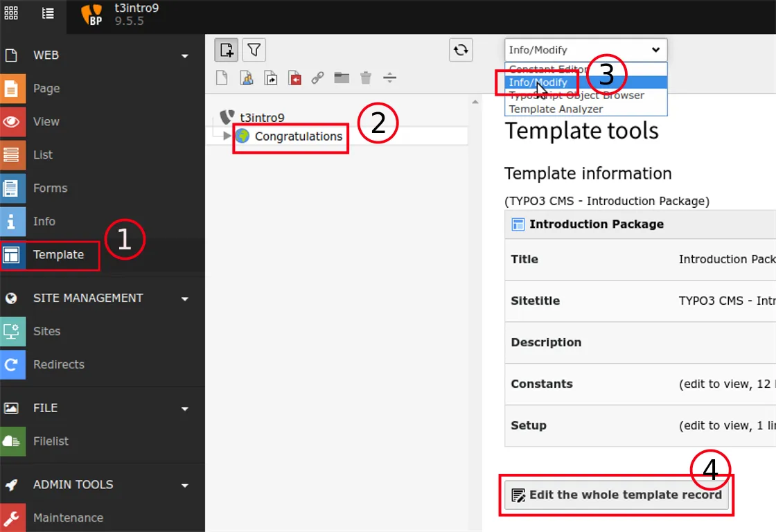Image resolution: width=776 pixels, height=532 pixels.
Task: Select the recycler trash page icon
Action: [366, 78]
